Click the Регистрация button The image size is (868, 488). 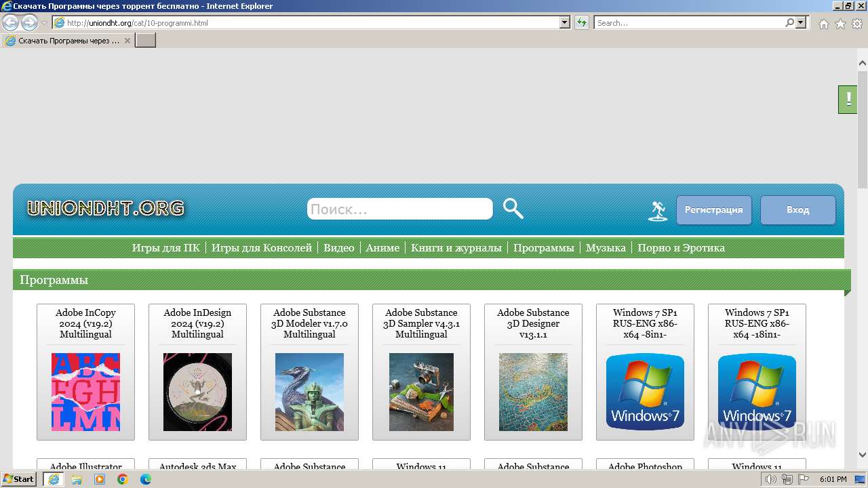tap(713, 210)
